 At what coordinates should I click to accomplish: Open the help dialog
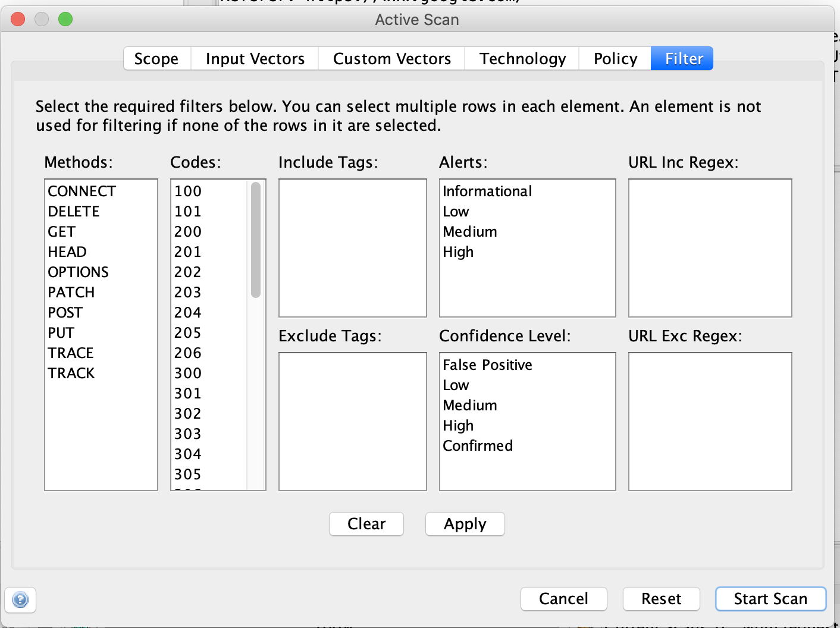pyautogui.click(x=20, y=600)
